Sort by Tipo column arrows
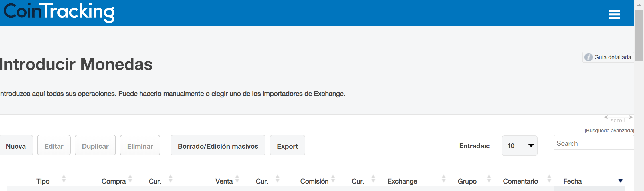Screen dimensions: 644x191 point(64,179)
